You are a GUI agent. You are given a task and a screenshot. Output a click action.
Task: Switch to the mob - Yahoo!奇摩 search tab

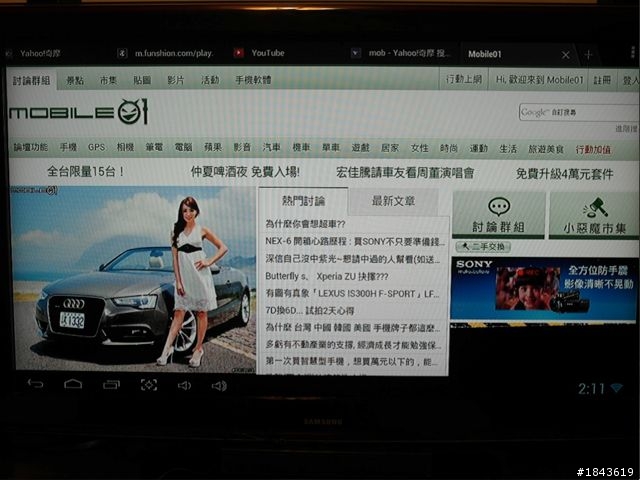[x=401, y=53]
